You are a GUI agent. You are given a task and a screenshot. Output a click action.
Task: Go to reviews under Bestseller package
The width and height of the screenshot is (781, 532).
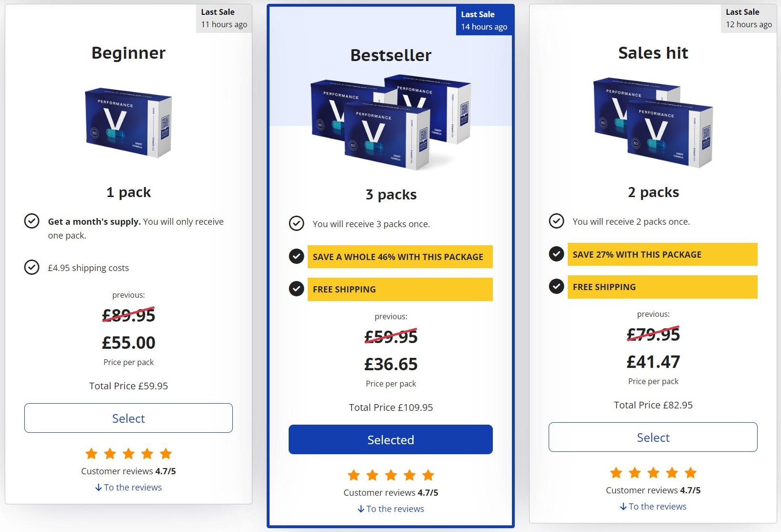pyautogui.click(x=391, y=509)
